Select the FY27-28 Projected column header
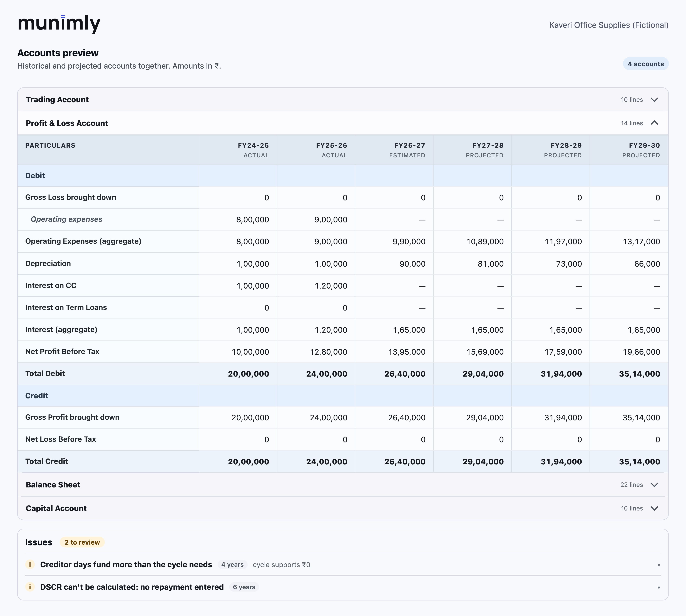686x616 pixels. 472,150
